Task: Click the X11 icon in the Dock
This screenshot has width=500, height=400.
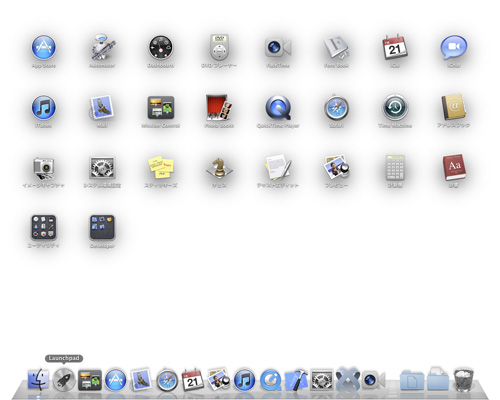Action: (x=348, y=379)
